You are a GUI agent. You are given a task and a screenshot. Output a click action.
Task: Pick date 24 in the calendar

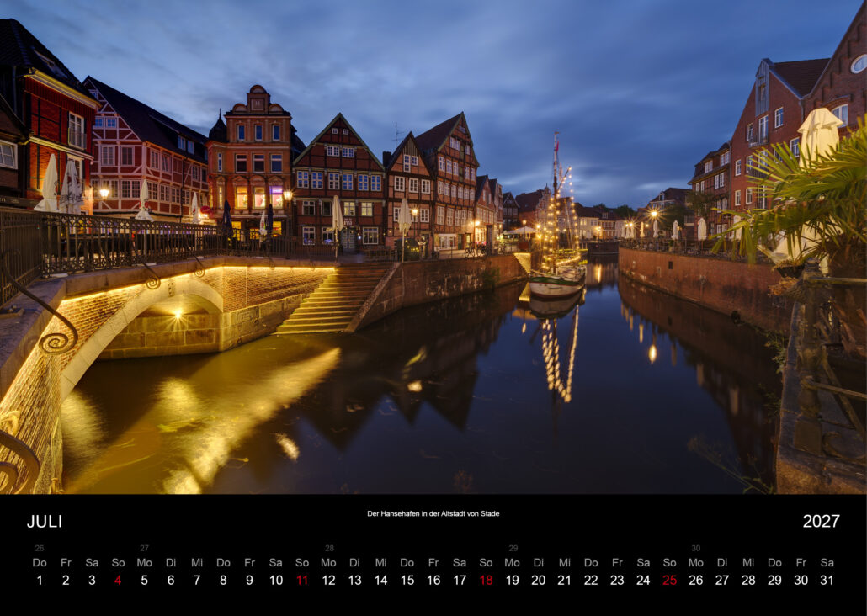coord(643,580)
